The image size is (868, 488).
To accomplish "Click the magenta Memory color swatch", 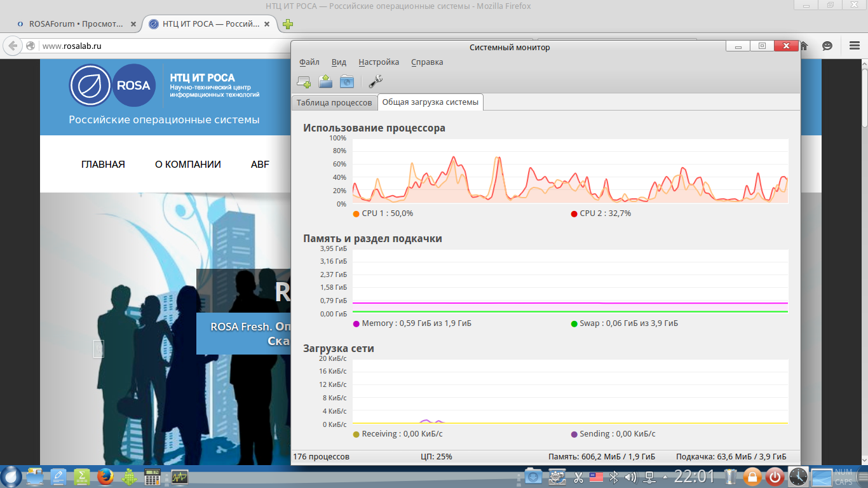I will click(356, 323).
